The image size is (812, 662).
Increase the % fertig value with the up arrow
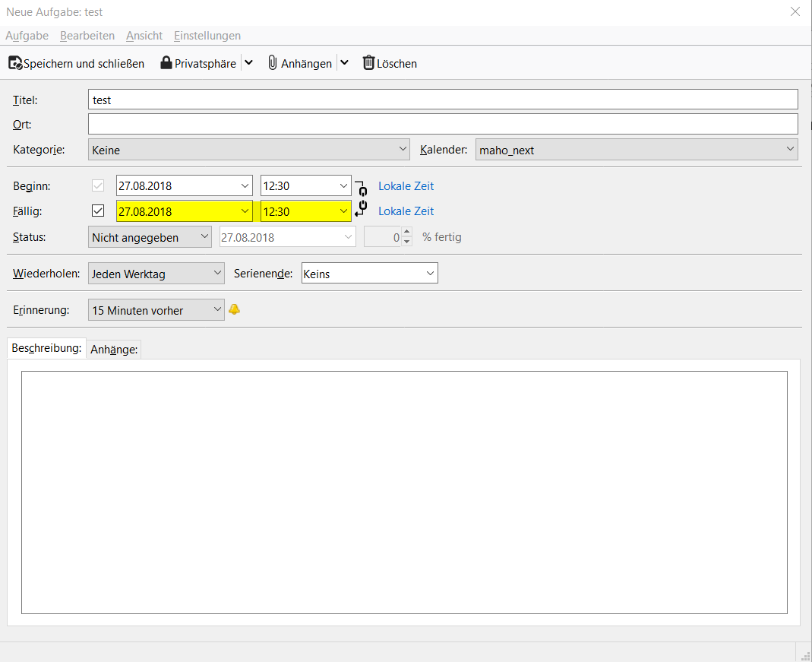click(x=407, y=233)
